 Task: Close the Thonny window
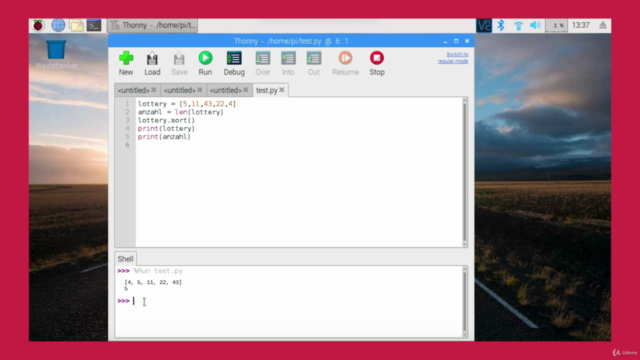(x=467, y=41)
